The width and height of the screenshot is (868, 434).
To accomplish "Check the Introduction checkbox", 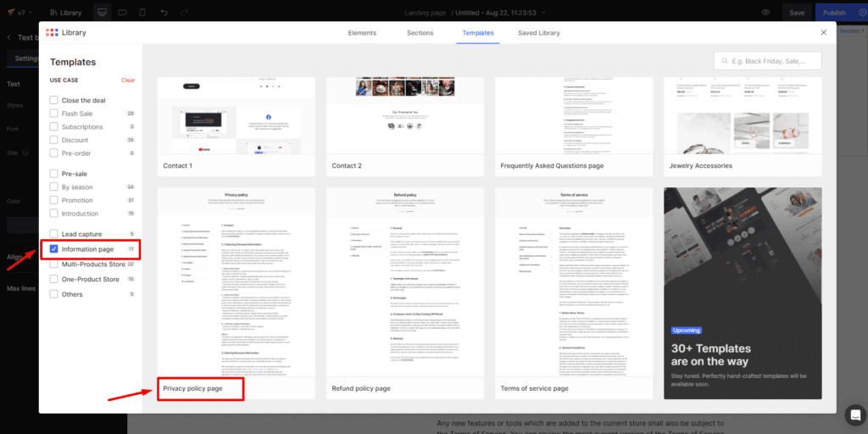I will tap(53, 214).
